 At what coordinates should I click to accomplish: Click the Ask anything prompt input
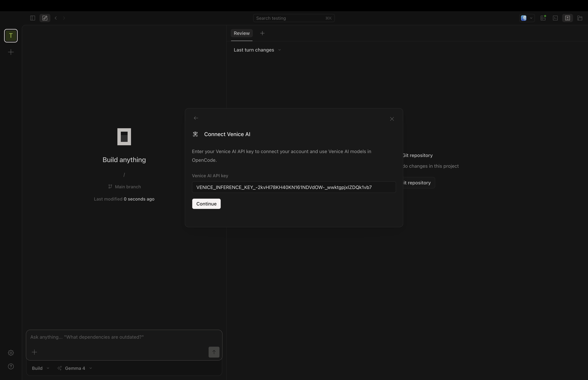tap(124, 337)
